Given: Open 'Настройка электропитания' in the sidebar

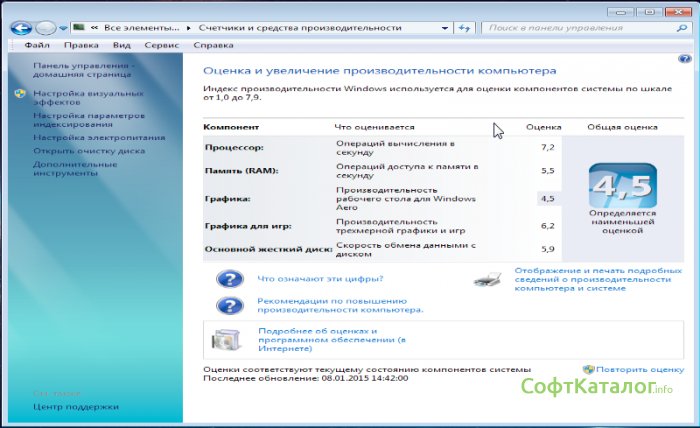Looking at the screenshot, I should click(85, 136).
